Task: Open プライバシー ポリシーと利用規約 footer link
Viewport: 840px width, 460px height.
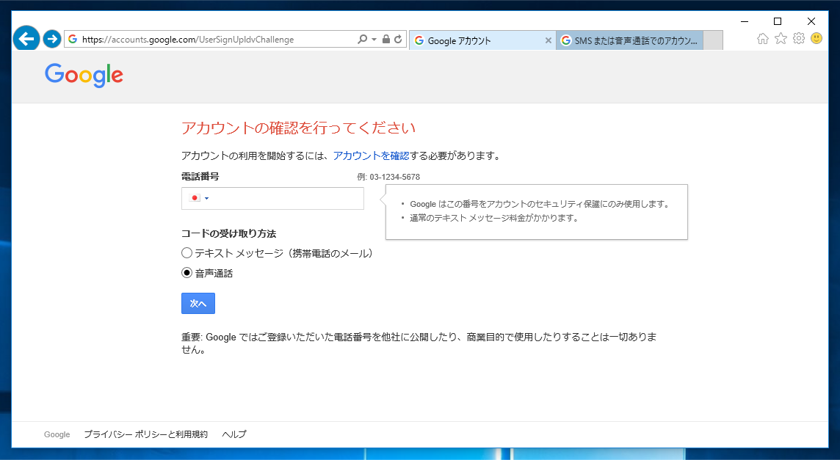Action: (x=146, y=434)
